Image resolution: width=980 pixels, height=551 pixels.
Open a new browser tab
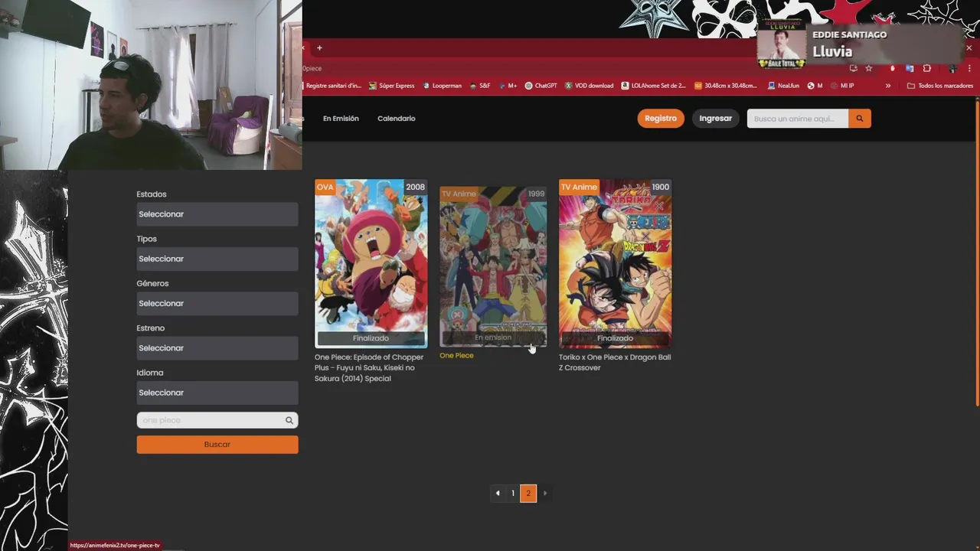[x=319, y=48]
